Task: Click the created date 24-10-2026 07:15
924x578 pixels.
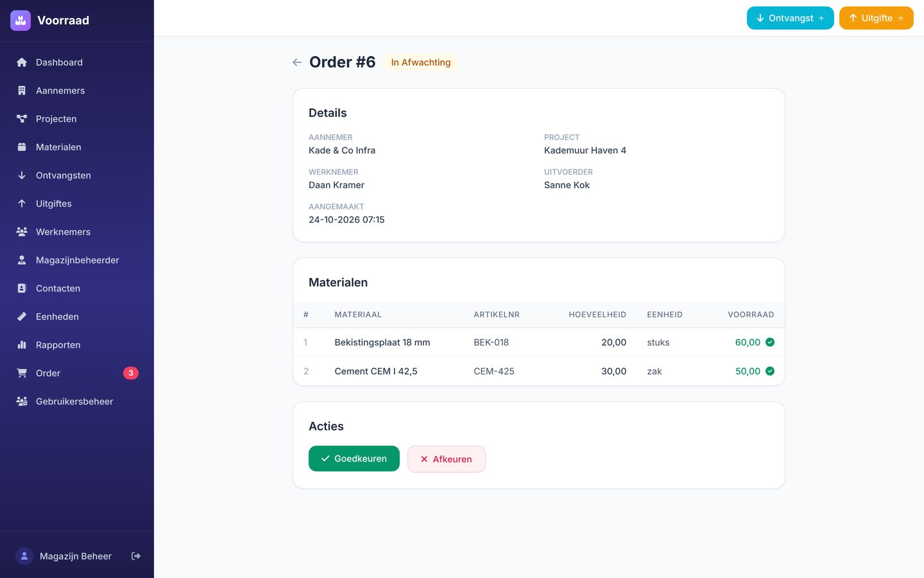Action: (x=346, y=220)
